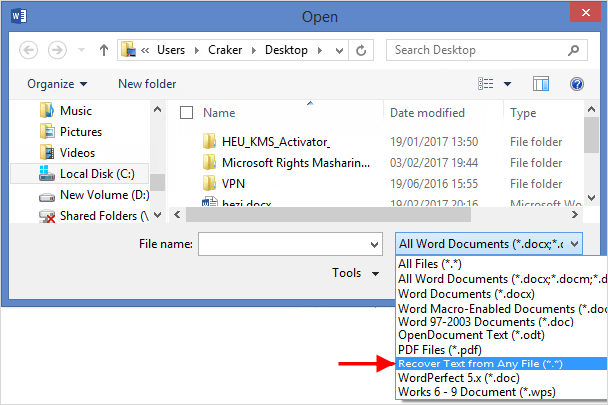
Task: Click the down arrow on the navigation scrollbar
Action: click(x=157, y=215)
